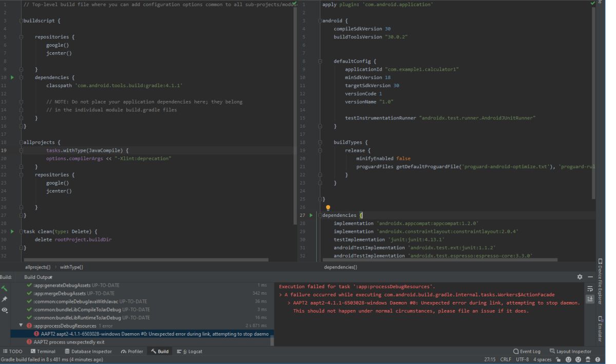The height and width of the screenshot is (364, 616).
Task: Select :common:bundleLibCompileToJarDebug task row
Action: click(x=142, y=310)
